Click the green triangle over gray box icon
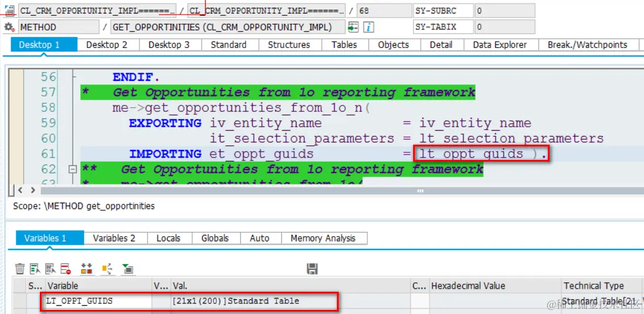The image size is (644, 314). point(128,269)
